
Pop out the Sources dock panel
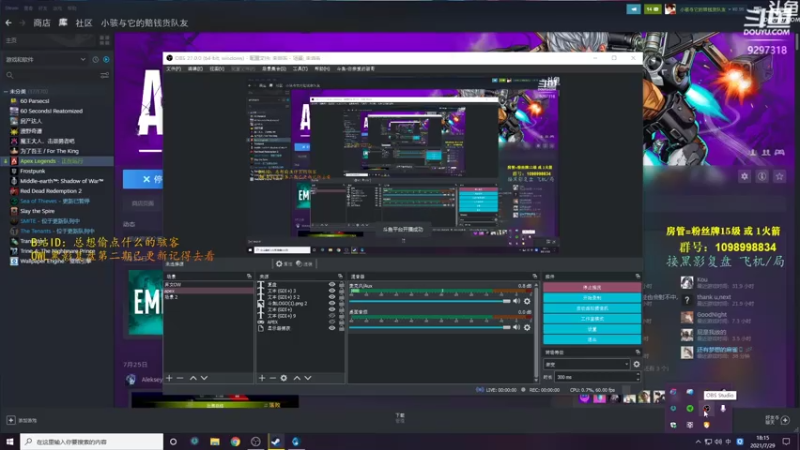tap(340, 276)
